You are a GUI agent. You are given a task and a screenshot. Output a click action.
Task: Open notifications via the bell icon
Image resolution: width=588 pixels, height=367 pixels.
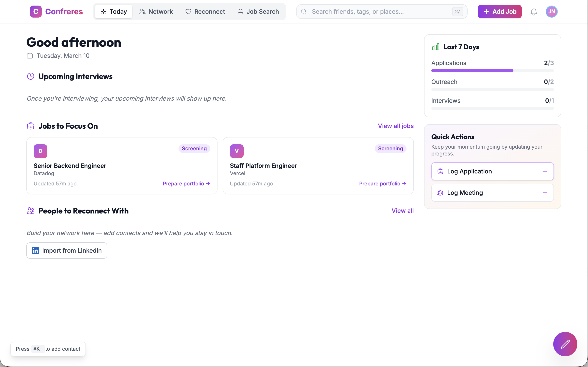point(534,11)
